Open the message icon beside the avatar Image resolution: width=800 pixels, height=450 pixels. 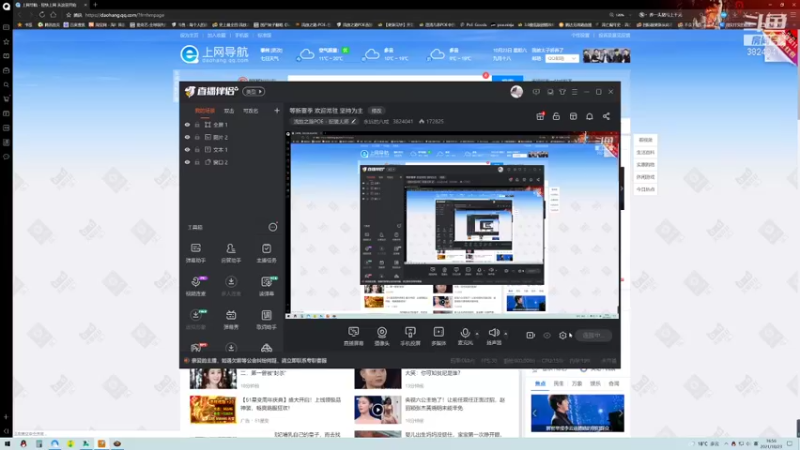tap(536, 92)
